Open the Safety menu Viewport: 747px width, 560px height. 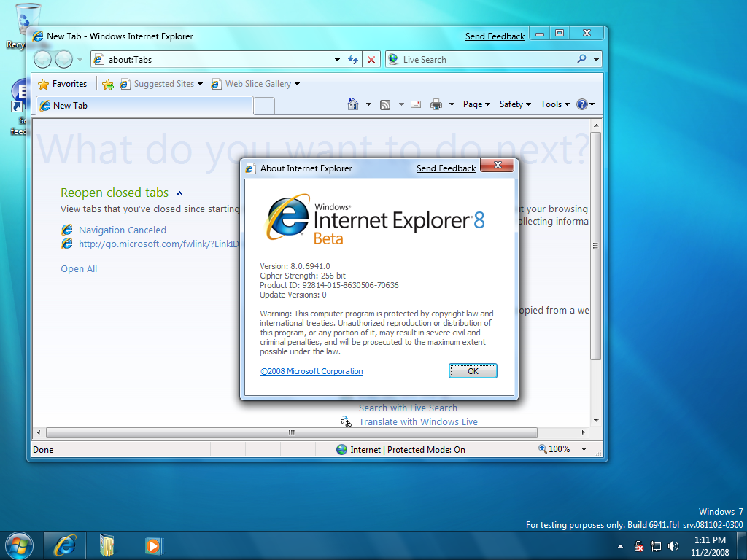(x=514, y=104)
